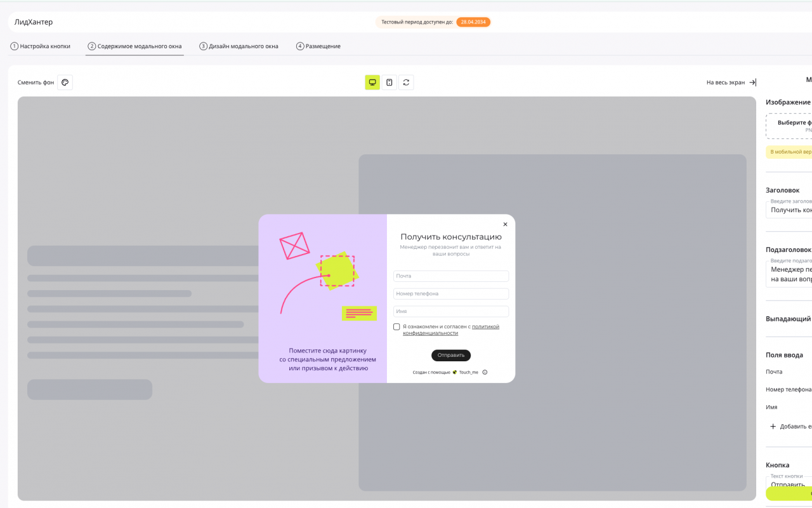Click info icon next to Touch_me

pos(485,372)
